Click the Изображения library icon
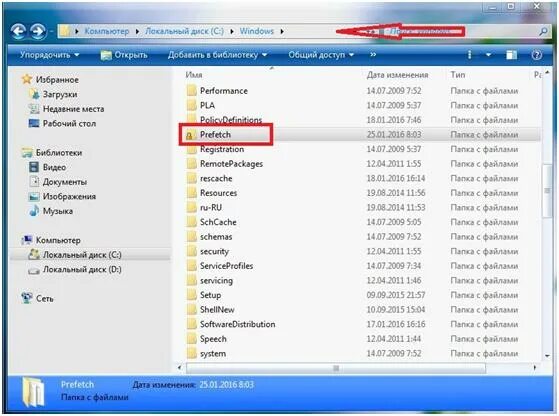The image size is (559, 416). pos(34,196)
